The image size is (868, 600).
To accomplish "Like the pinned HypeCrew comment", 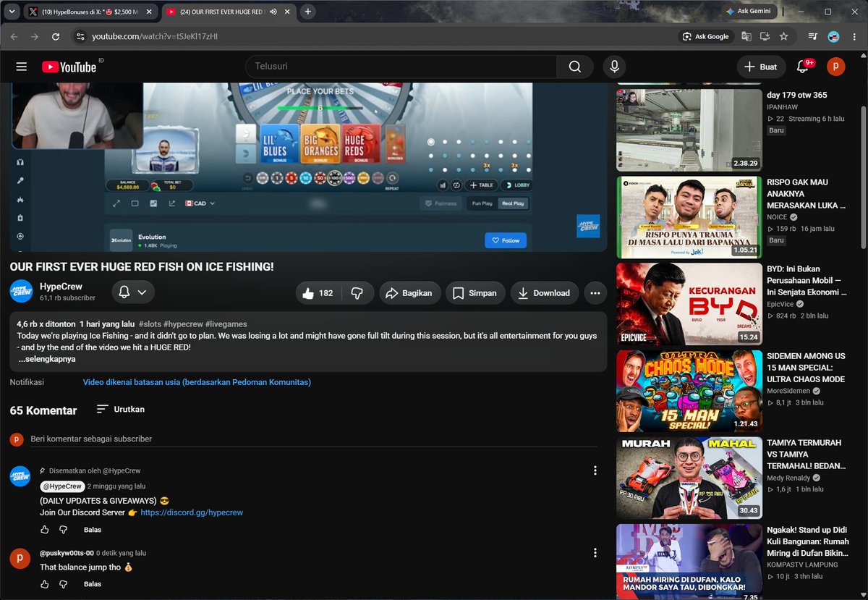I will (45, 530).
